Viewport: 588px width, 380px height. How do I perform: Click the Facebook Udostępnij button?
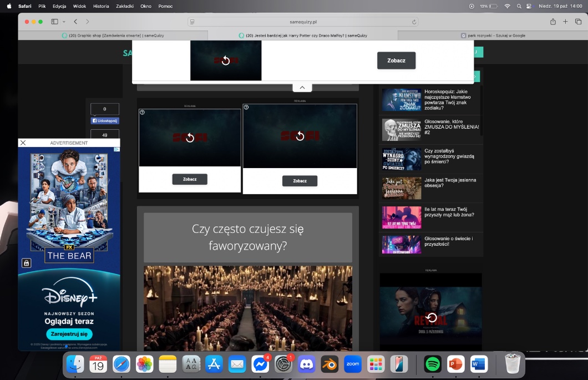[105, 120]
